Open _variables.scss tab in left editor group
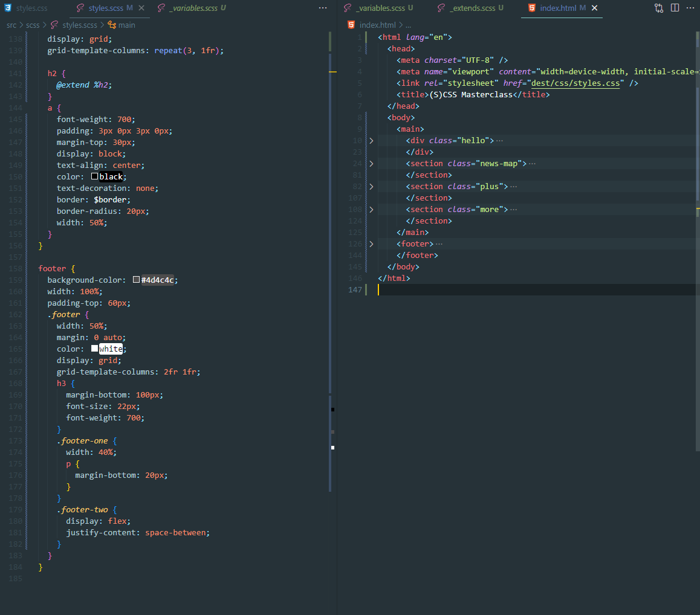 [x=195, y=8]
